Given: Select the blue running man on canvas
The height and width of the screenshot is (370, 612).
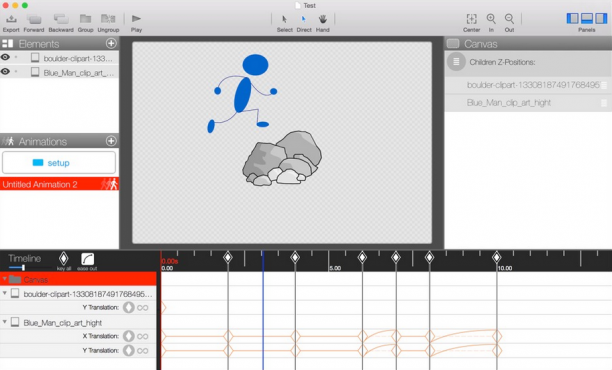Looking at the screenshot, I should point(242,93).
